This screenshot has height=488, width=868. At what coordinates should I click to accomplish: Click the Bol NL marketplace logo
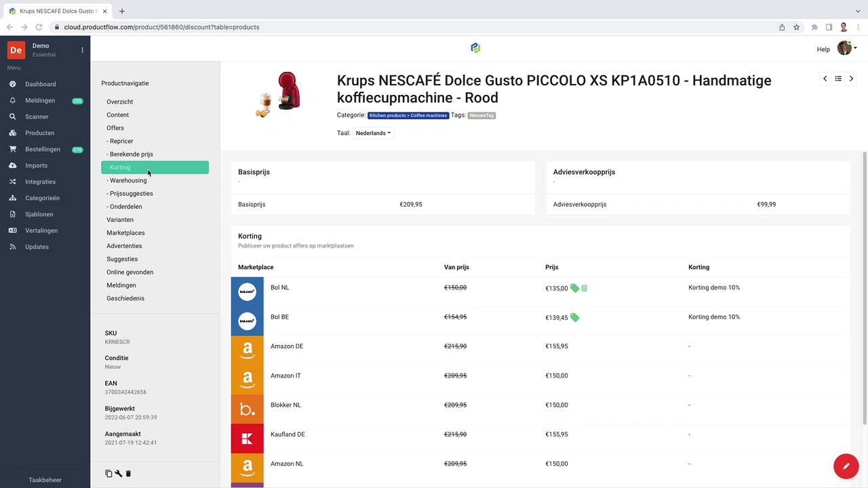pos(247,291)
